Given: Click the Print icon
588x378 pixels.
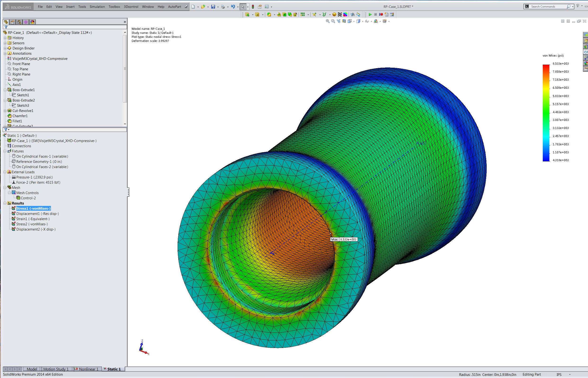Looking at the screenshot, I should [x=223, y=7].
